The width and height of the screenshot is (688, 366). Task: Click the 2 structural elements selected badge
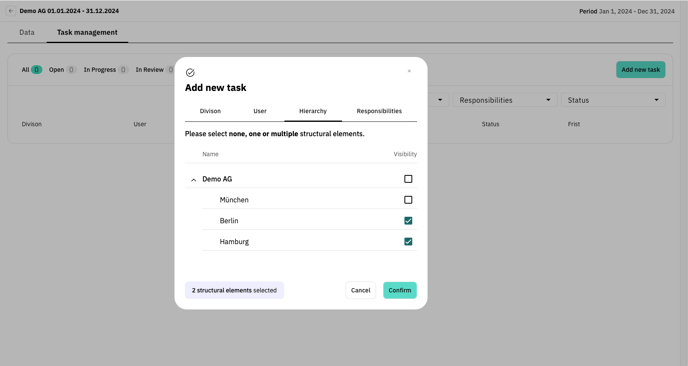(x=234, y=290)
